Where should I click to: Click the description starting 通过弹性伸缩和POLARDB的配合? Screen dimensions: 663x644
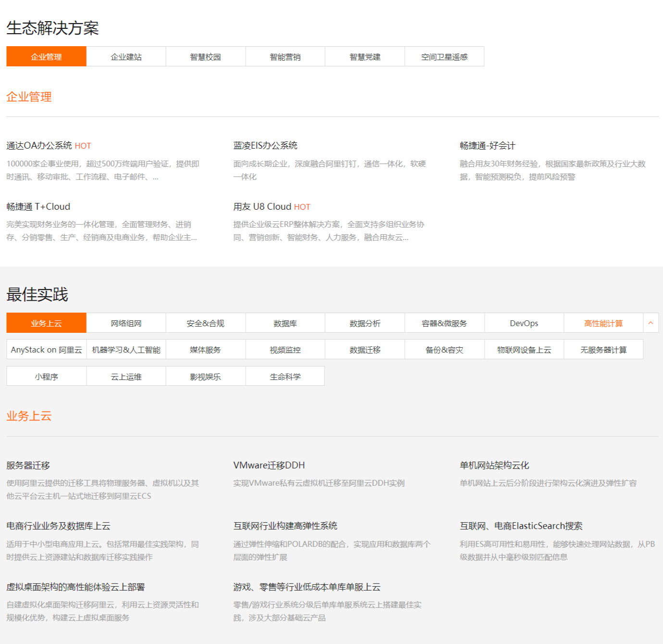pyautogui.click(x=332, y=551)
